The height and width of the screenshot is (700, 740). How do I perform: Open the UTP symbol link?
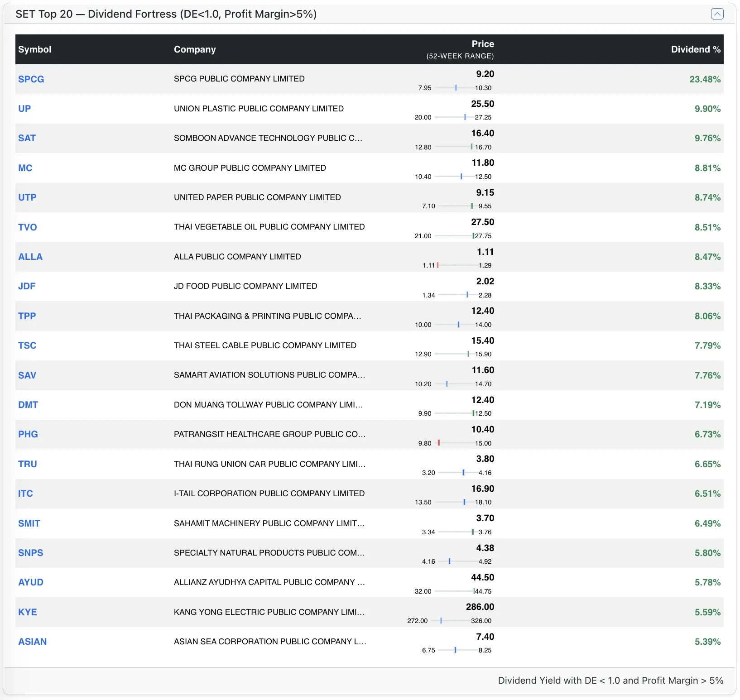coord(27,197)
